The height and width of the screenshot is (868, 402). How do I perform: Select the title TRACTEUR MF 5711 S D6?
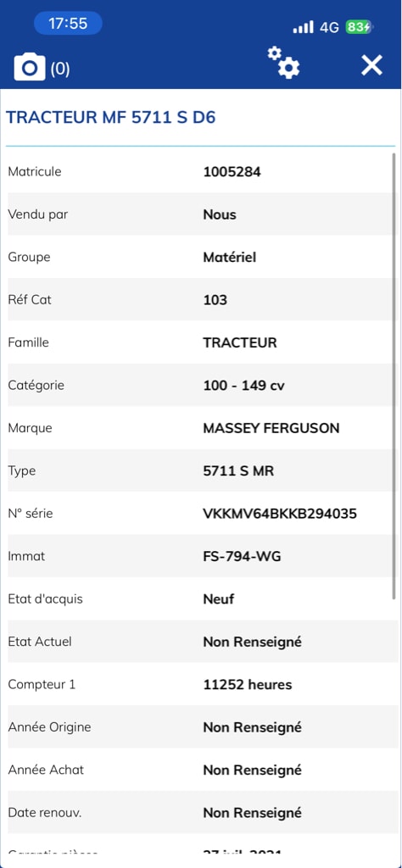pyautogui.click(x=111, y=117)
